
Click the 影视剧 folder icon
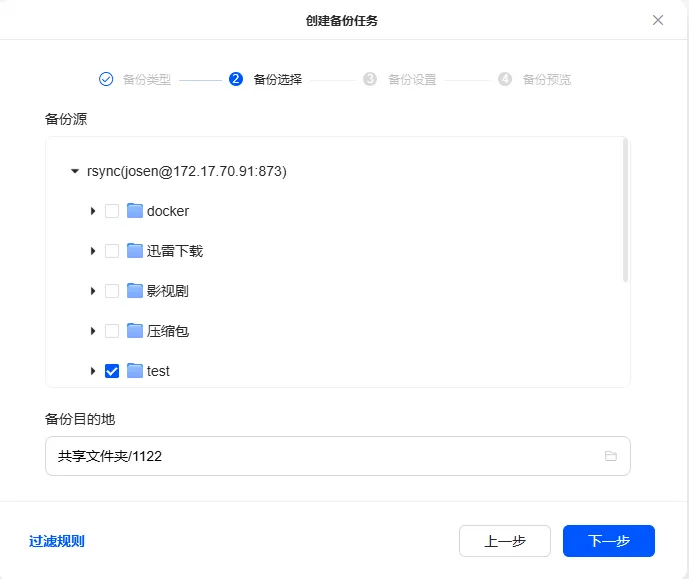(x=135, y=291)
